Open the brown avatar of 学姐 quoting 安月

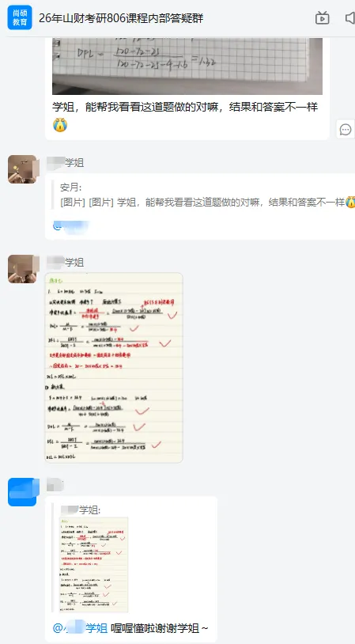[x=23, y=169]
